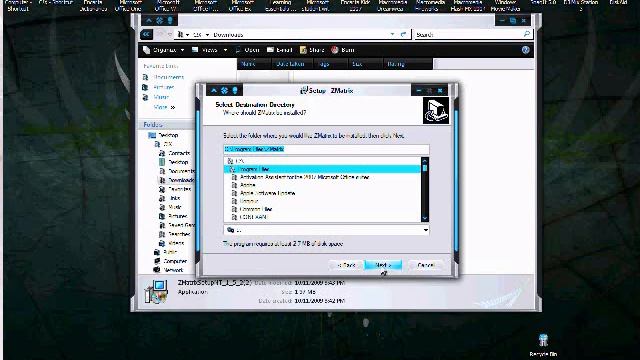Select Searches in the Folders tree
Viewport: 640px width, 360px height.
pos(175,234)
